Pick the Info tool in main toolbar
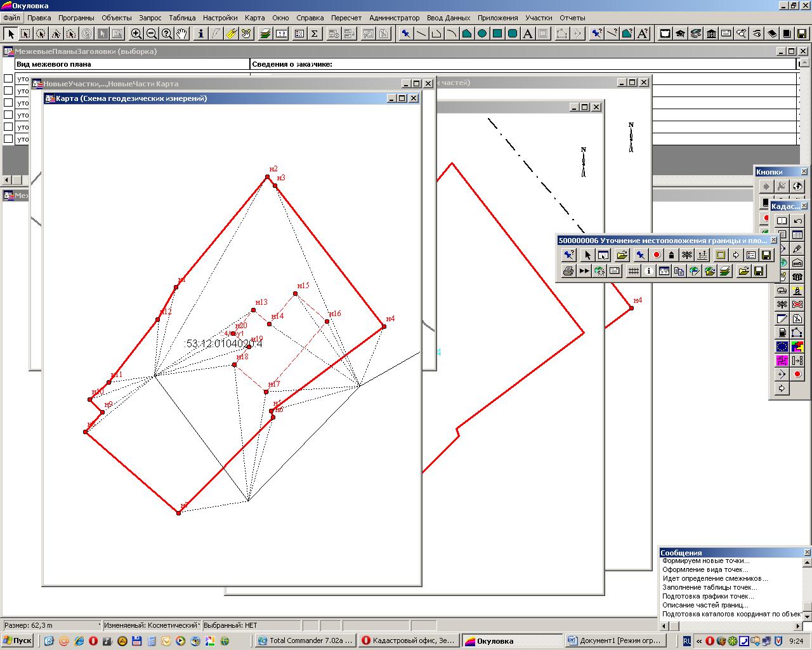Screen dimensions: 812x650 201,34
